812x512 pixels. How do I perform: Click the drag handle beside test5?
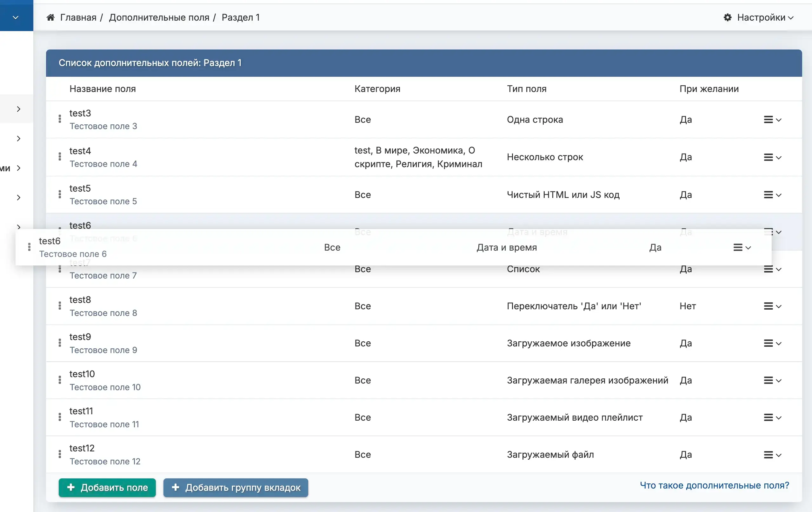[60, 194]
